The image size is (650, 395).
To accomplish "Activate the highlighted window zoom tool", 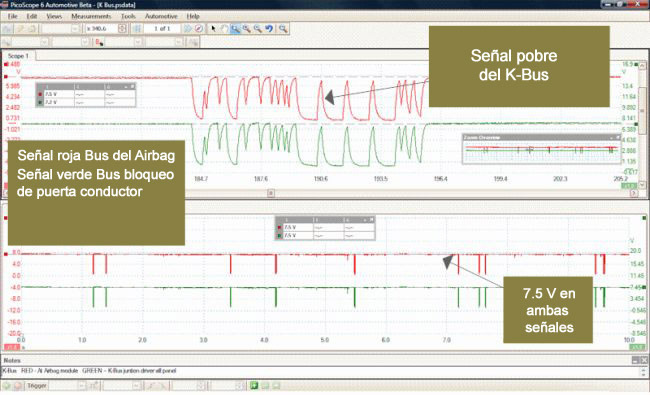I will [235, 29].
